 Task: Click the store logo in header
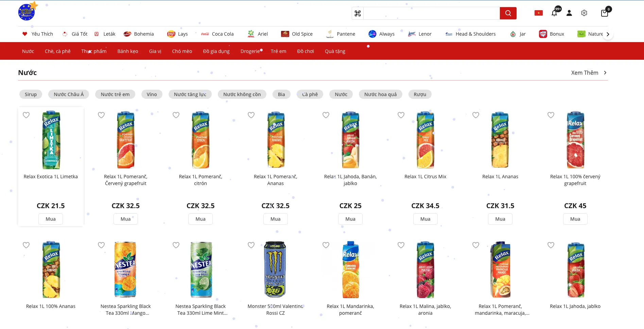point(27,12)
